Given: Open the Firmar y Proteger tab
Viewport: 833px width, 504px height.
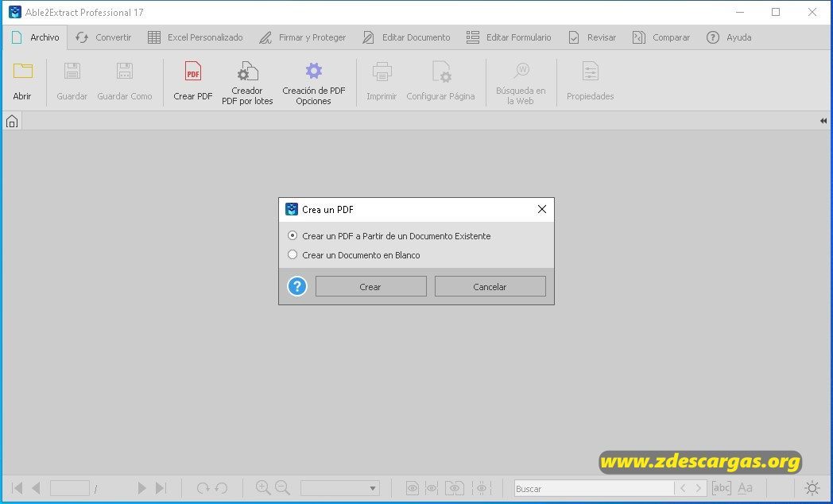Looking at the screenshot, I should point(302,37).
